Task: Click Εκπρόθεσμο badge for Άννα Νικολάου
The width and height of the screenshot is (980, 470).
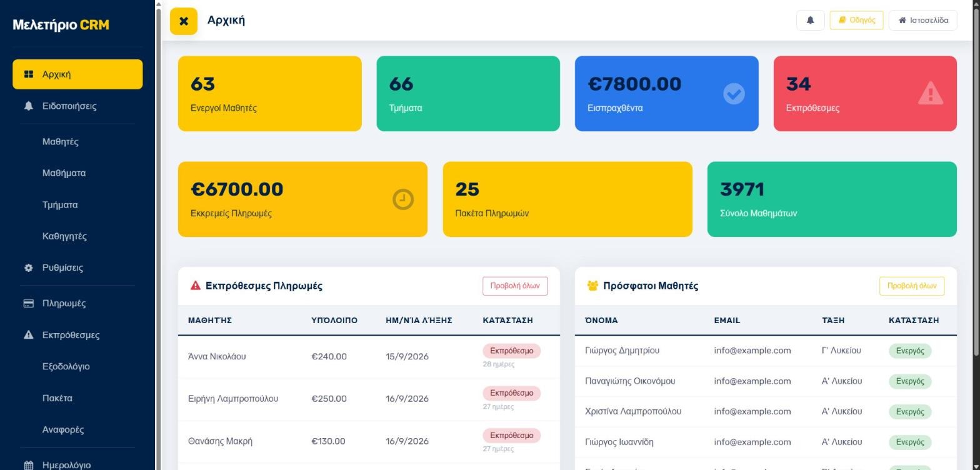Action: pos(511,351)
